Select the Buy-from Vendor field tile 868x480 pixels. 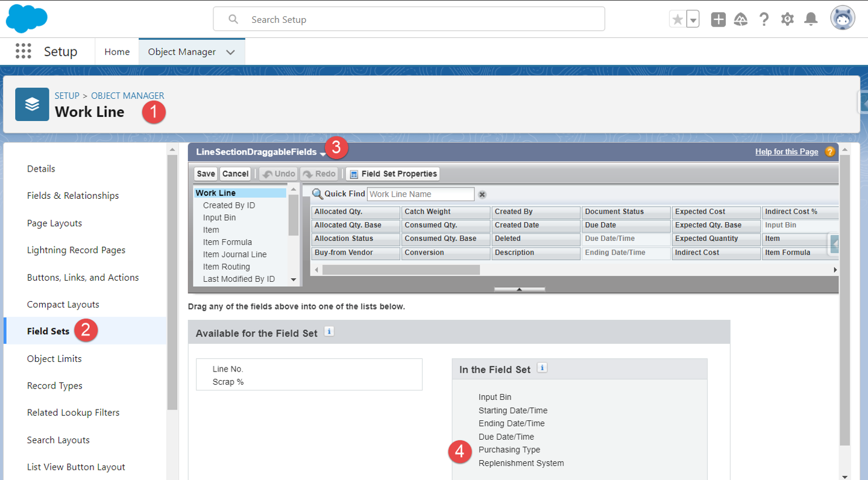[x=356, y=253]
